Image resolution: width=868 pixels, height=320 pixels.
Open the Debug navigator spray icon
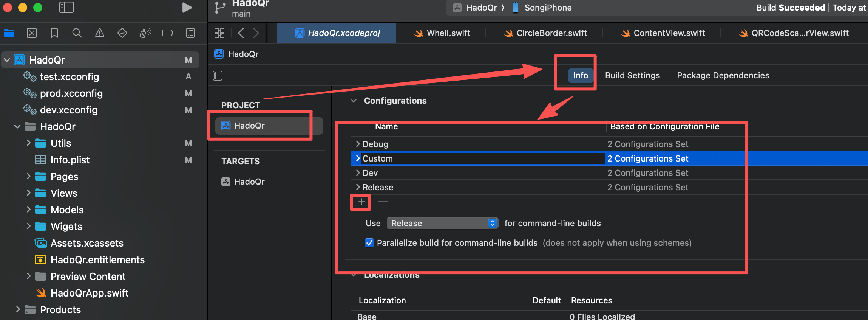145,33
